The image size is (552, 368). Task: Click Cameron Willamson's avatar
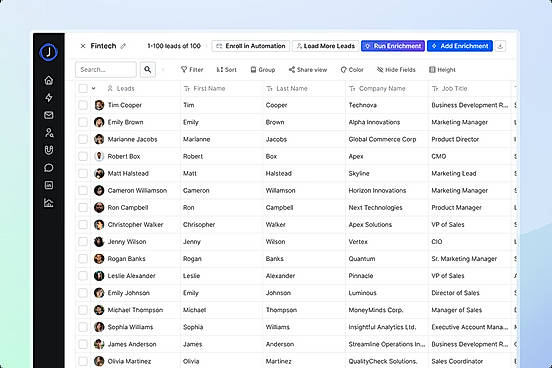pyautogui.click(x=99, y=191)
